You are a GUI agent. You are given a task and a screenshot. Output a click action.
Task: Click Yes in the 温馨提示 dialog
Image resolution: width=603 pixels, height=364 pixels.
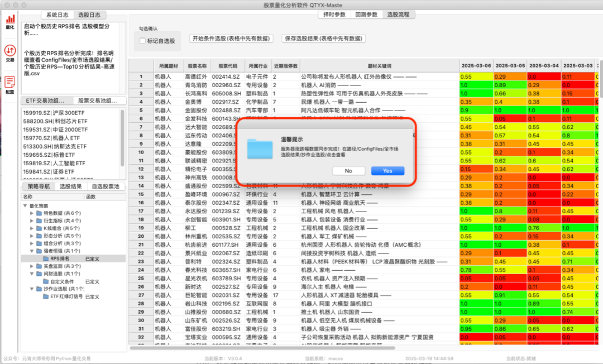click(x=387, y=171)
